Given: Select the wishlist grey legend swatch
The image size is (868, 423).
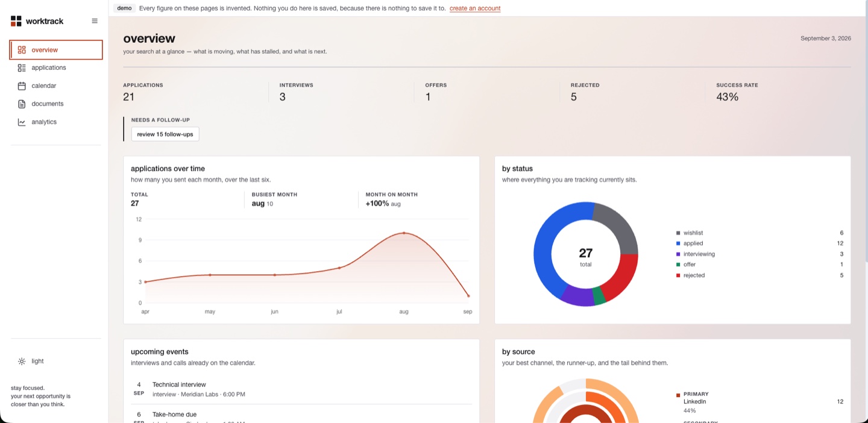Looking at the screenshot, I should 678,233.
